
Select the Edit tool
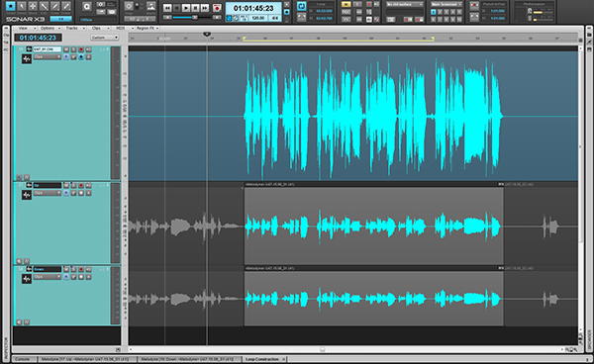tap(44, 6)
